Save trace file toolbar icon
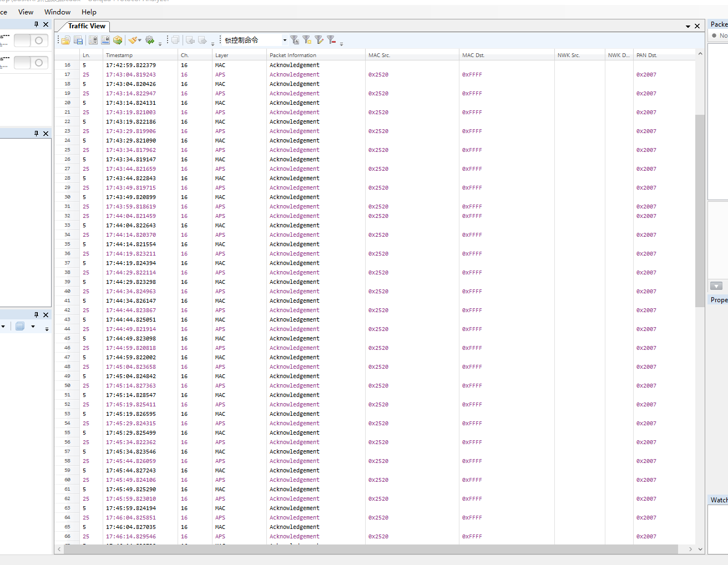This screenshot has height=565, width=728. click(x=78, y=40)
